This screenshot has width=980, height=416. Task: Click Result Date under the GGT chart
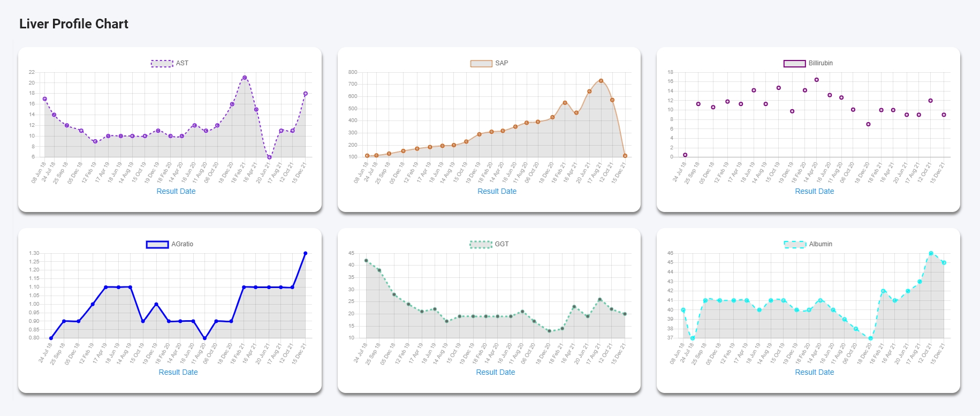[x=495, y=372]
